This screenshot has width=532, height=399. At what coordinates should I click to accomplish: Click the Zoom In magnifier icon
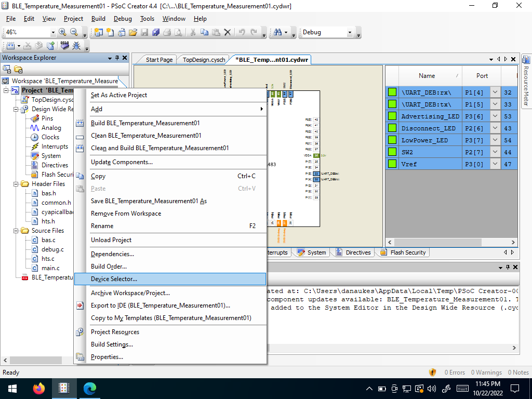pyautogui.click(x=62, y=32)
